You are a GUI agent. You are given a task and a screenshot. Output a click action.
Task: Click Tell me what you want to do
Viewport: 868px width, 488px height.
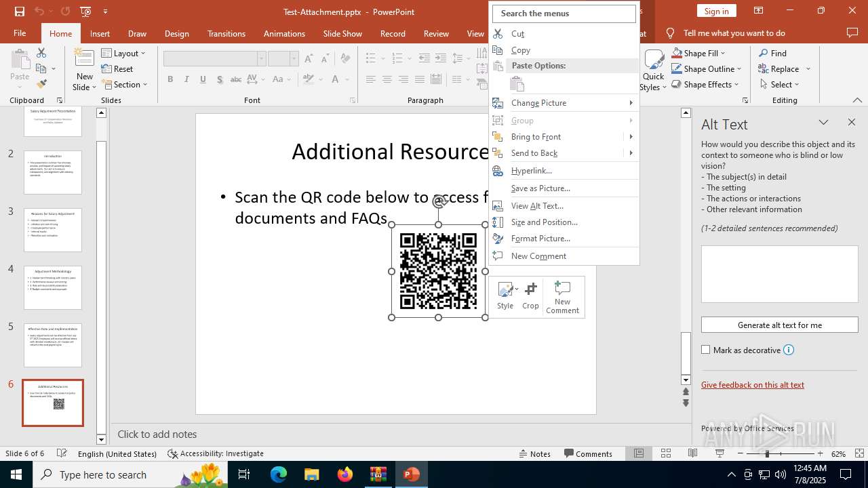pyautogui.click(x=734, y=33)
